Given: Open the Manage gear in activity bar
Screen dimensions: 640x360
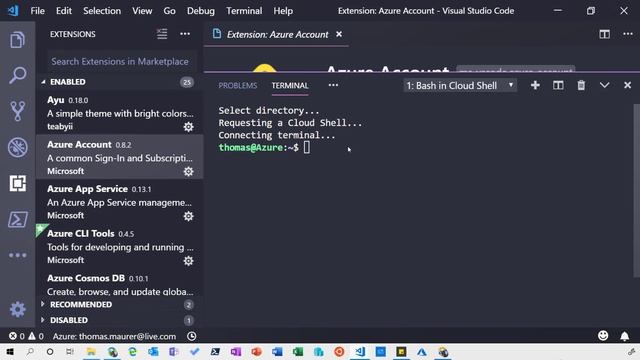Looking at the screenshot, I should [17, 309].
